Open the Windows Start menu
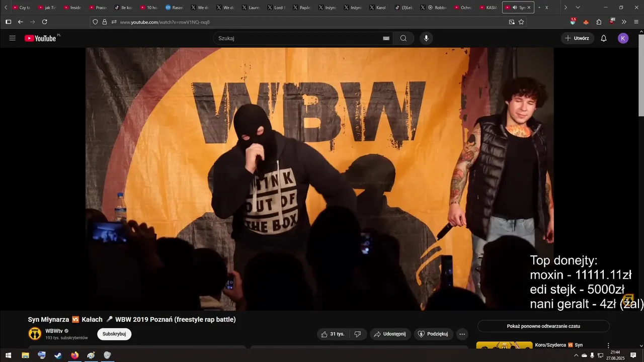Screen dimensions: 644x362 (8, 355)
